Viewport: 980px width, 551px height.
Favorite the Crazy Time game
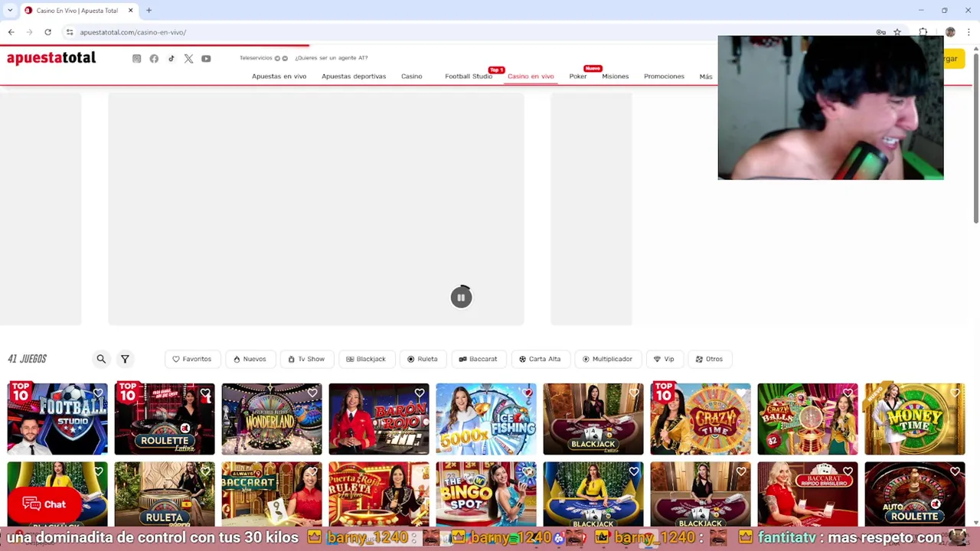tap(741, 393)
